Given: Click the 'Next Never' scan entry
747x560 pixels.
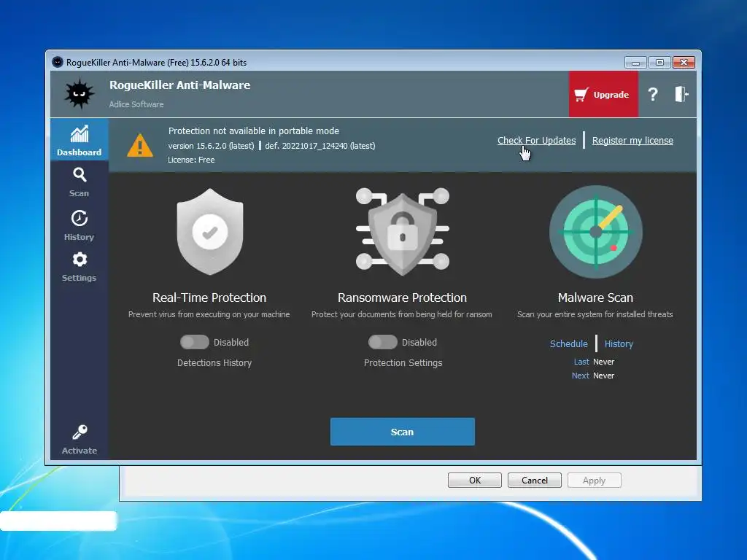Looking at the screenshot, I should tap(593, 376).
